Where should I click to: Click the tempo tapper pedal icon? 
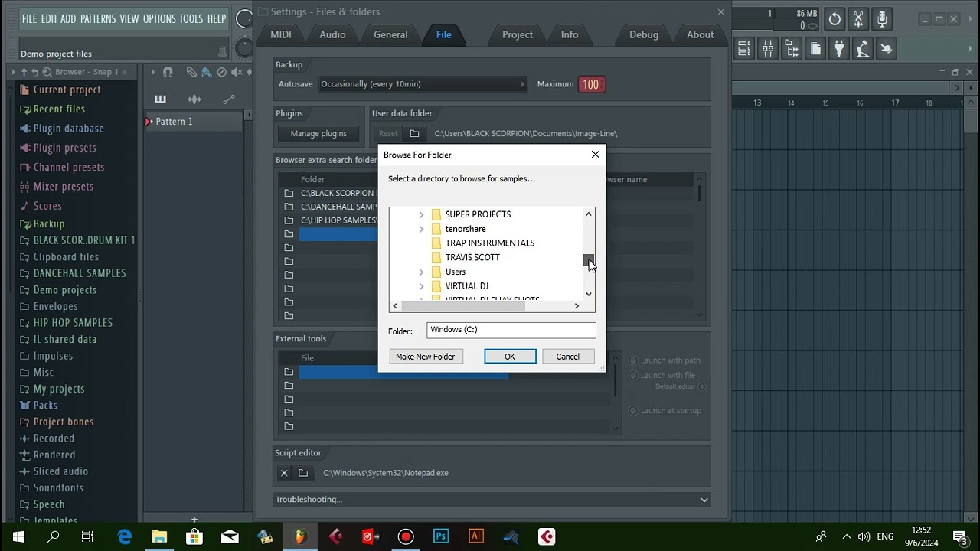863,49
